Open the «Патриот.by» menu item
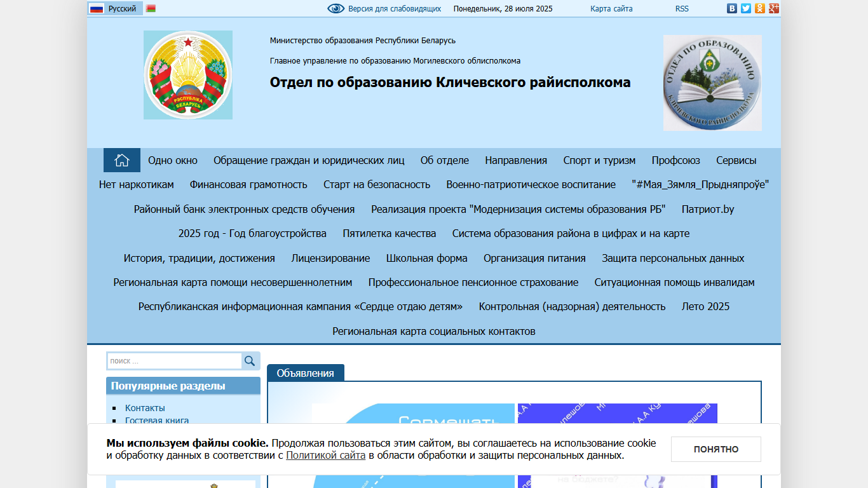Viewport: 868px width, 488px height. point(708,209)
